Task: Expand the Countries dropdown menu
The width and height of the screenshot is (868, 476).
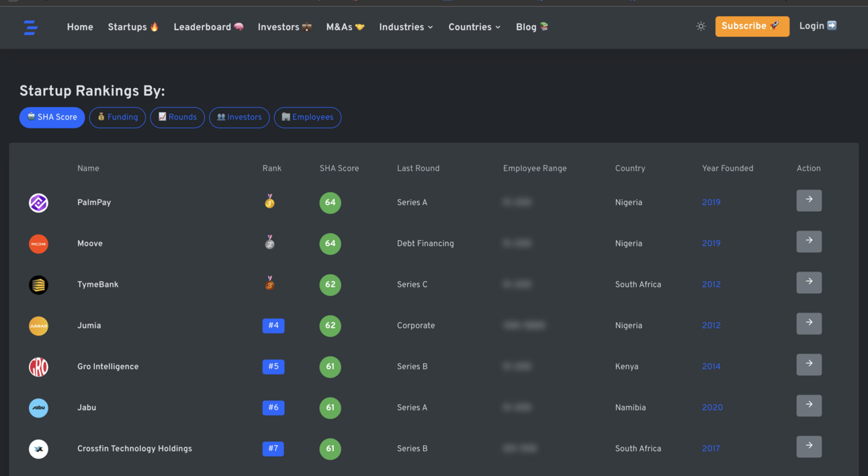Action: 474,27
